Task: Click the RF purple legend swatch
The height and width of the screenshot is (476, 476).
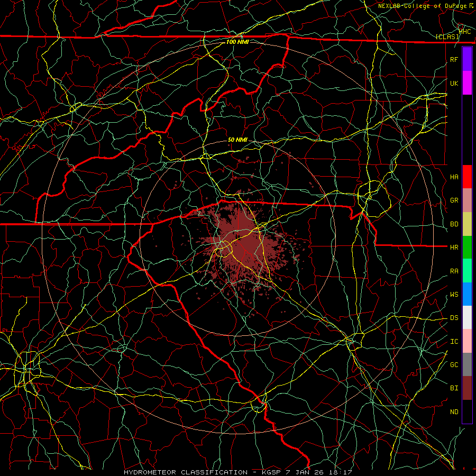Action: point(467,59)
